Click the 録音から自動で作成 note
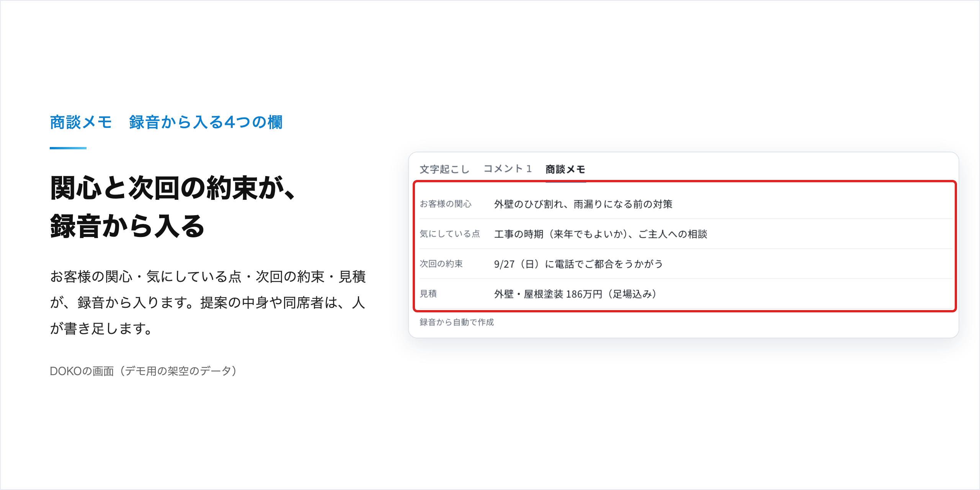The image size is (980, 490). (x=457, y=322)
